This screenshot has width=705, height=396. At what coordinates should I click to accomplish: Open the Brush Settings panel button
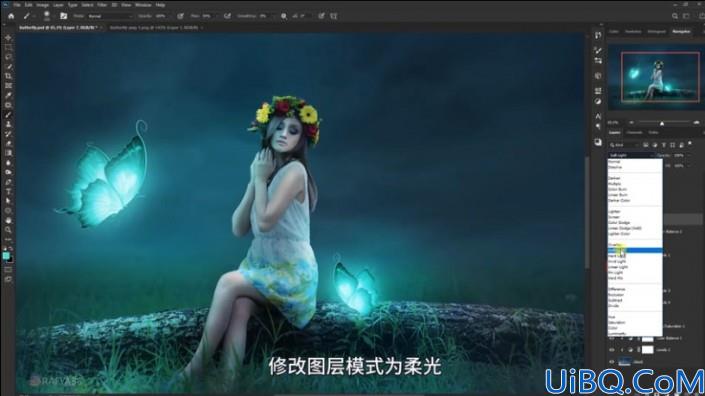click(63, 16)
